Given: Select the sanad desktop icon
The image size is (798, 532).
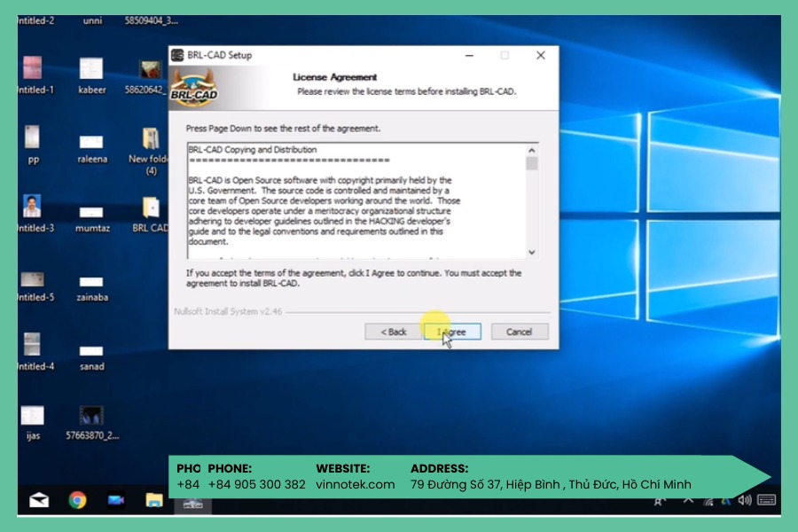Looking at the screenshot, I should click(x=91, y=357).
